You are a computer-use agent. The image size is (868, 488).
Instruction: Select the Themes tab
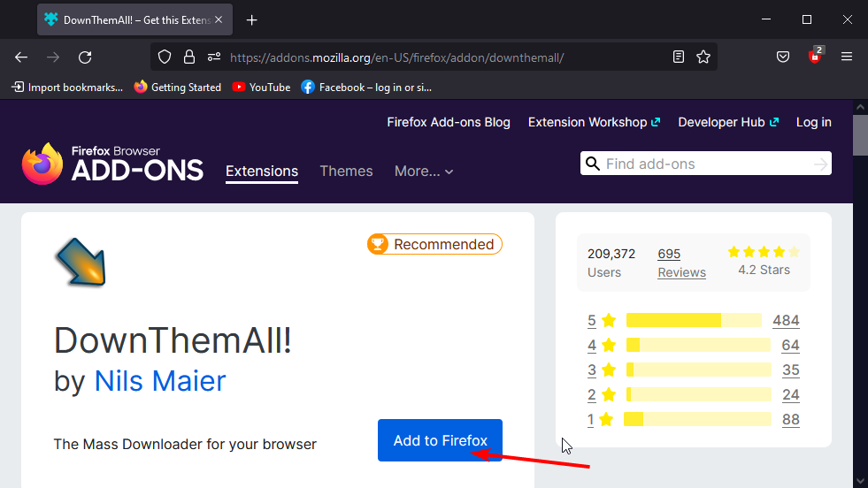[347, 171]
